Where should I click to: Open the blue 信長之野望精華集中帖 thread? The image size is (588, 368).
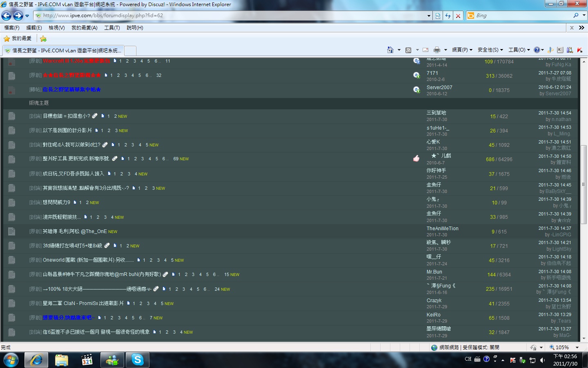(72, 90)
